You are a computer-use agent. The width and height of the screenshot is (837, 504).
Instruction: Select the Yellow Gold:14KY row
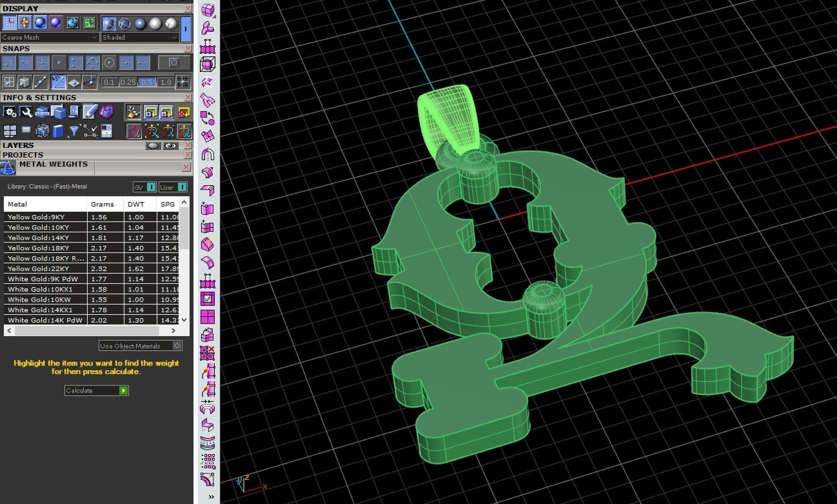click(x=91, y=238)
